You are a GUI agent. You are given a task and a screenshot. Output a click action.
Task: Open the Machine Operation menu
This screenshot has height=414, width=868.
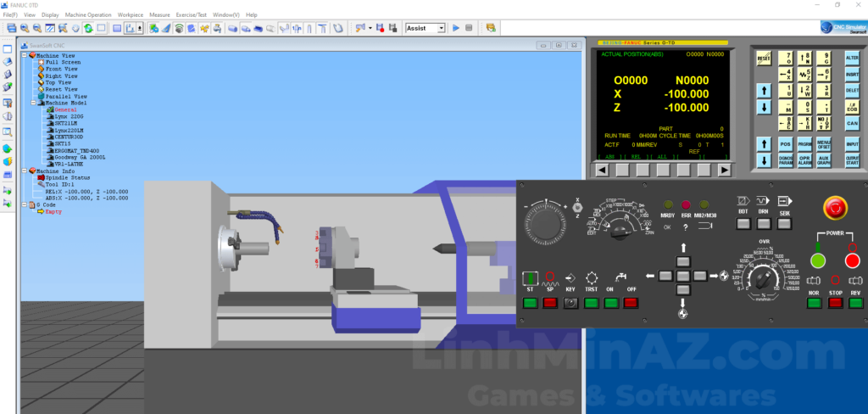click(88, 14)
